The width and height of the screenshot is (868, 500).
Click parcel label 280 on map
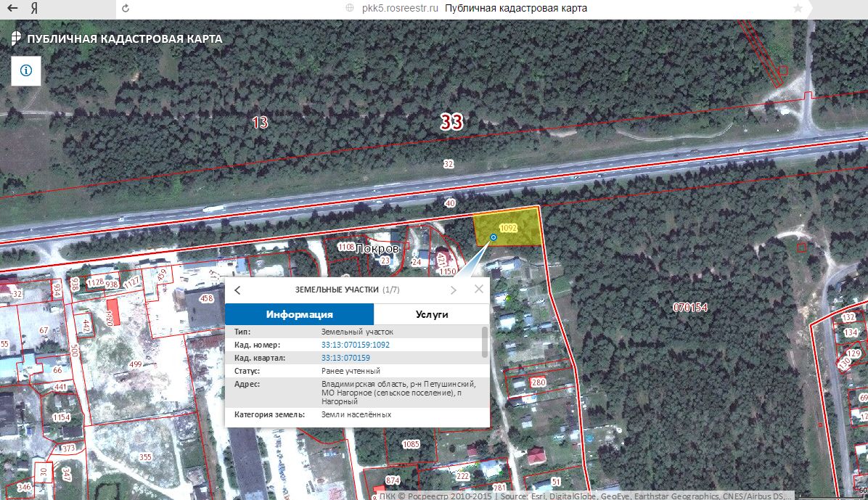click(538, 382)
